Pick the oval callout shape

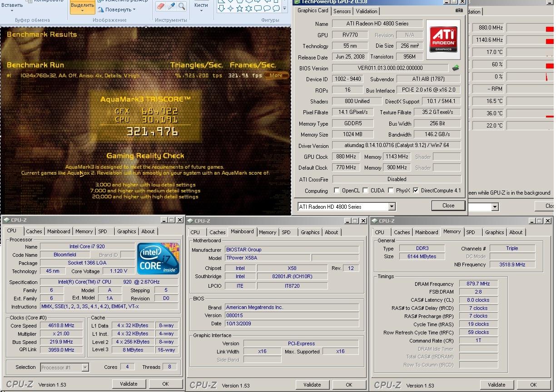(267, 8)
